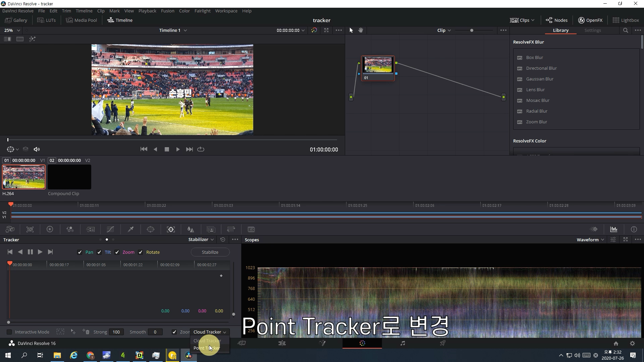Viewport: 644px width, 362px height.
Task: Select the hand pan tool
Action: 361,30
